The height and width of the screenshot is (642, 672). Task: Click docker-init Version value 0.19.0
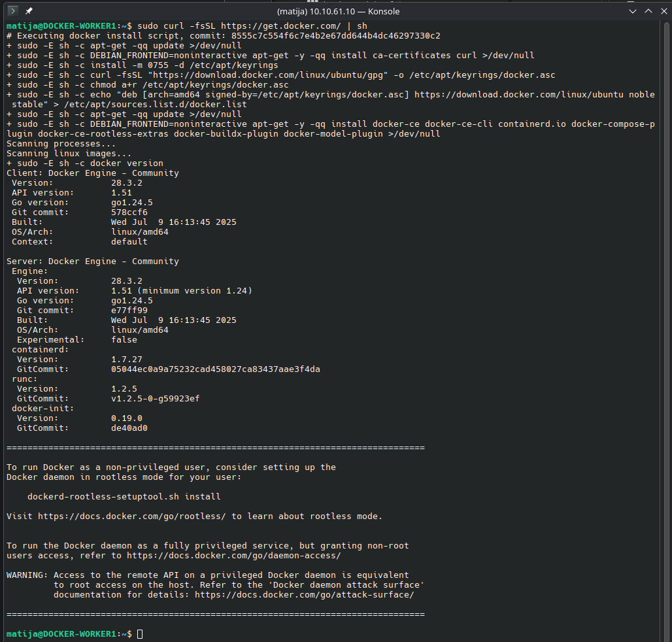pyautogui.click(x=126, y=418)
